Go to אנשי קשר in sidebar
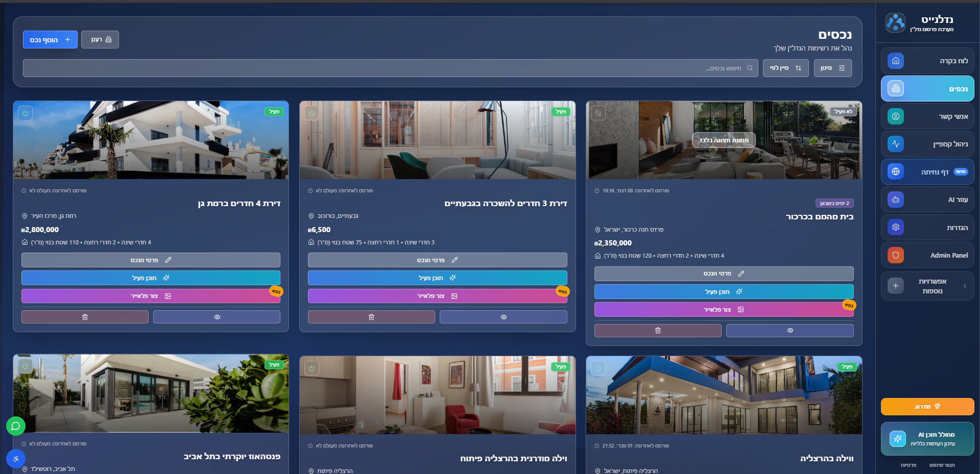This screenshot has height=474, width=980. pyautogui.click(x=927, y=116)
